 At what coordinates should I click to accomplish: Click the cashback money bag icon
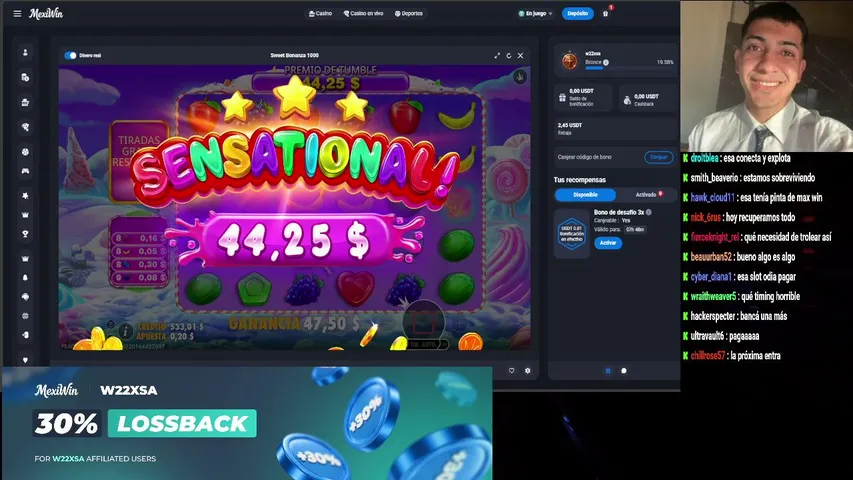coord(627,100)
